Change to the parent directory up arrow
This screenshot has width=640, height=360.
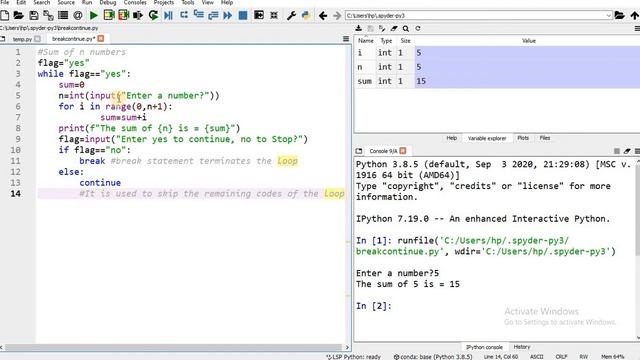click(635, 16)
